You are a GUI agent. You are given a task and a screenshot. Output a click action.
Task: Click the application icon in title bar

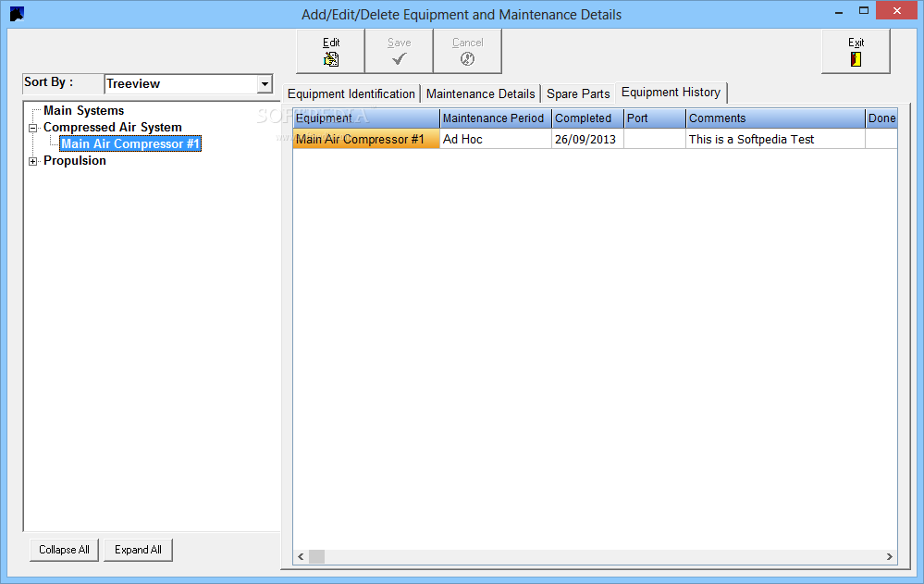(17, 14)
